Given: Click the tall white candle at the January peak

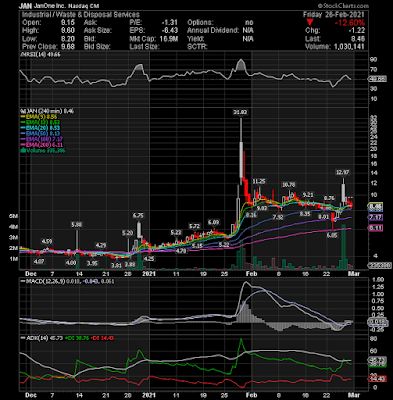Looking at the screenshot, I should (x=241, y=159).
